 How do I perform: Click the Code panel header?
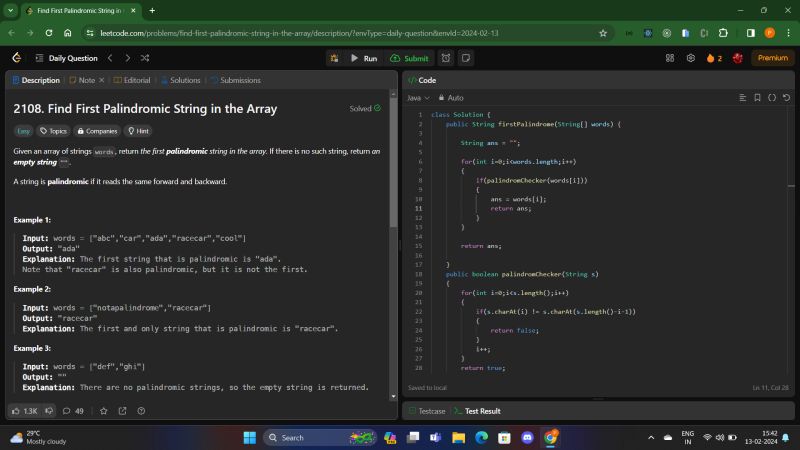pyautogui.click(x=423, y=80)
